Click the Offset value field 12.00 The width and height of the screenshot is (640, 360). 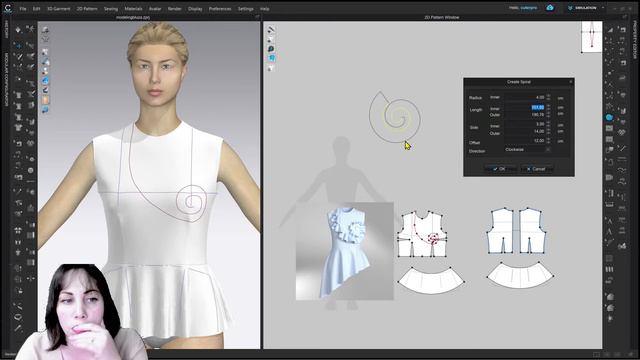tap(524, 140)
